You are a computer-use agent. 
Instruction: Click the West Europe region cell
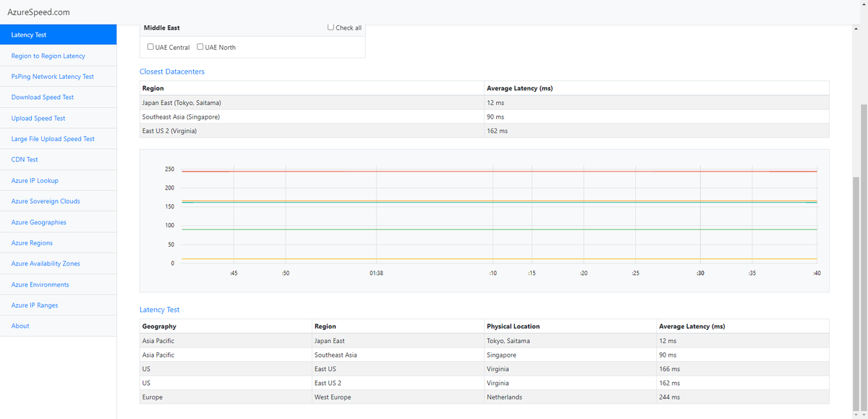[398, 397]
